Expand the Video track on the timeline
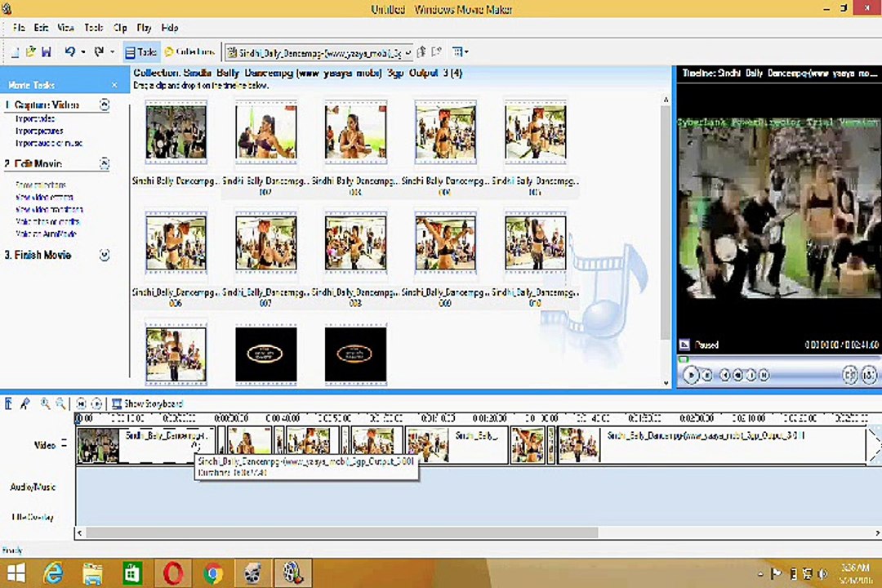Image resolution: width=882 pixels, height=588 pixels. tap(65, 443)
